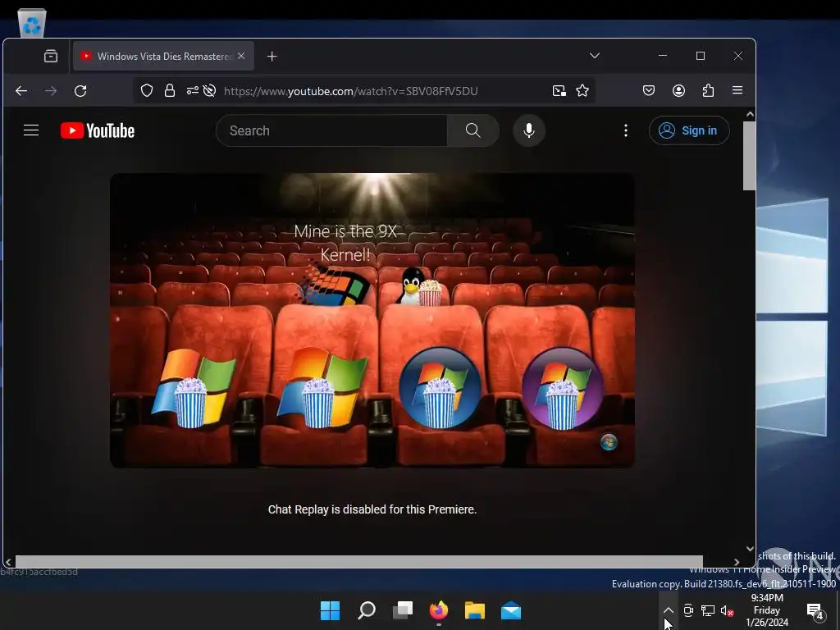The width and height of the screenshot is (840, 630).
Task: Click the horizontal scrollbar left arrow
Action: (x=8, y=562)
